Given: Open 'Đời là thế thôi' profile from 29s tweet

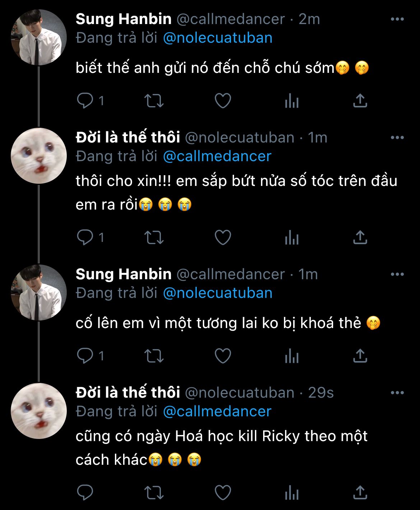Looking at the screenshot, I should pyautogui.click(x=128, y=393).
